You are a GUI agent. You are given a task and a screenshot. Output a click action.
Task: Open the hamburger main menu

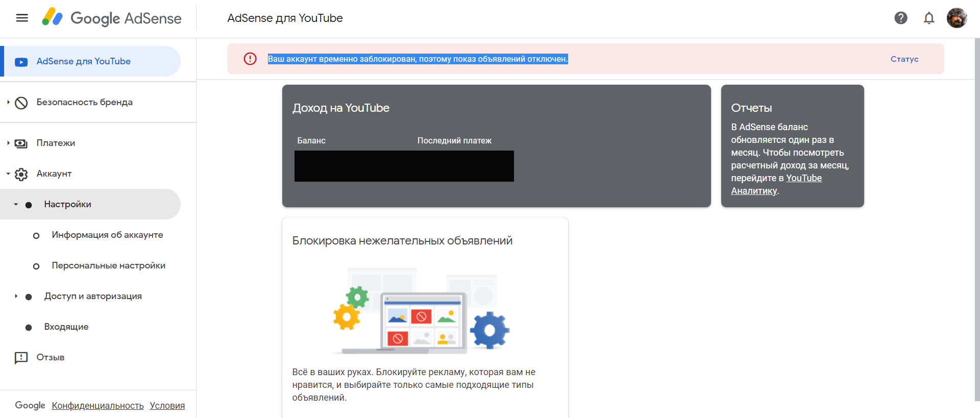[x=22, y=18]
